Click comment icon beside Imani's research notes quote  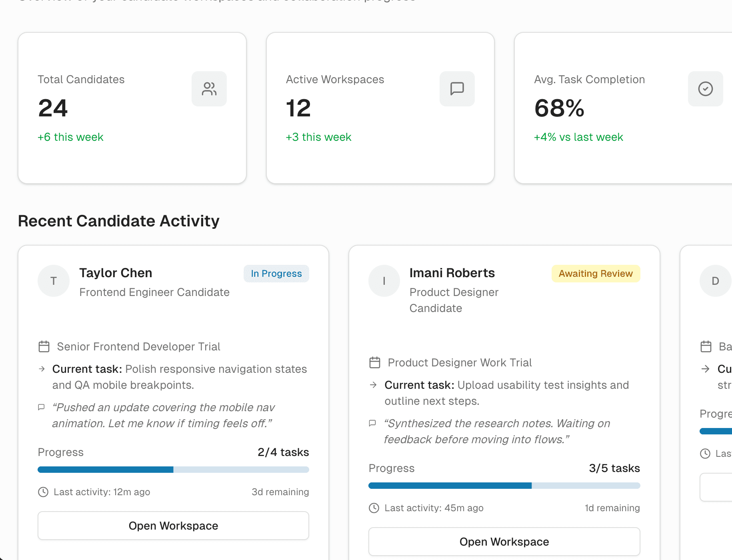[x=372, y=423]
